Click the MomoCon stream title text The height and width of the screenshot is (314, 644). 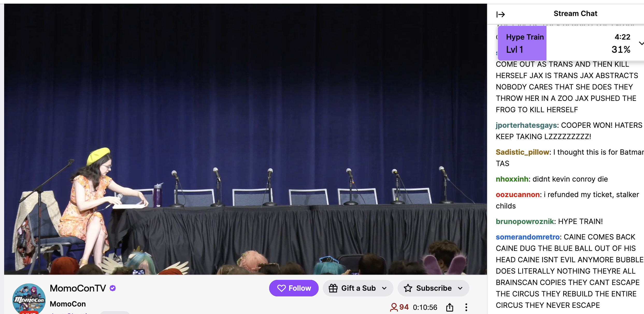(68, 304)
